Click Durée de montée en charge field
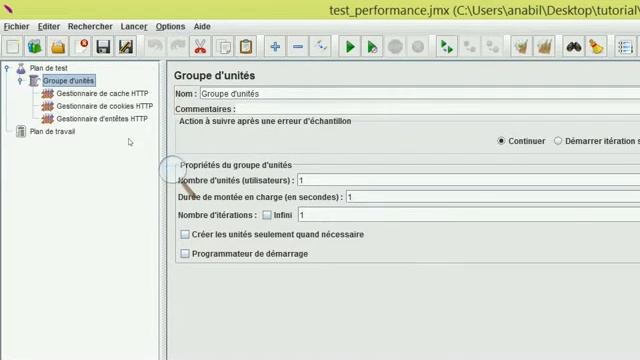 (493, 197)
